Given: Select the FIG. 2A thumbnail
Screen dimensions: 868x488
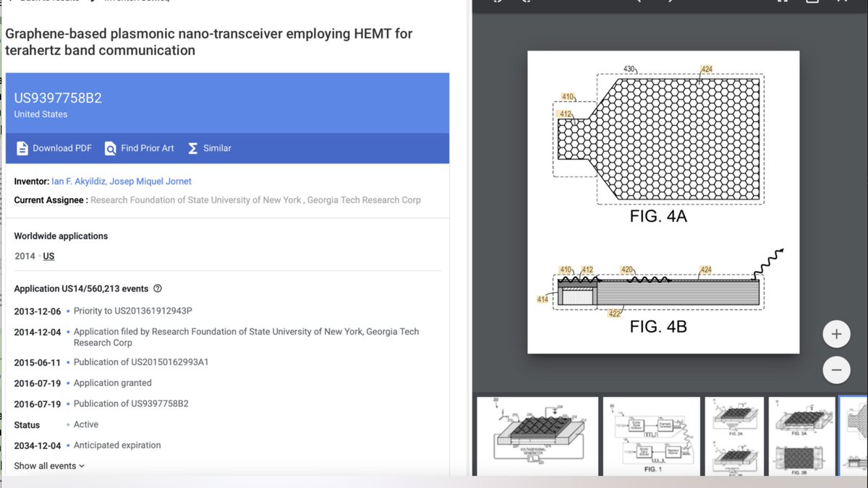Looking at the screenshot, I should pos(734,436).
